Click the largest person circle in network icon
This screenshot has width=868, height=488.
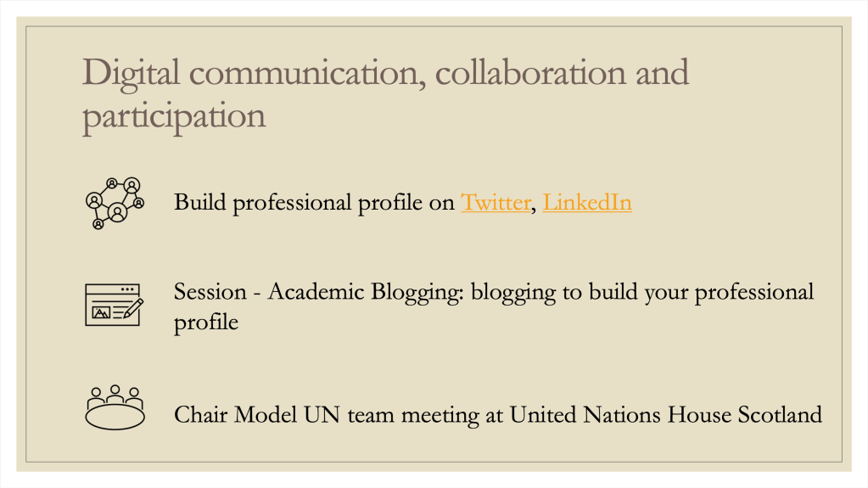[x=117, y=212]
